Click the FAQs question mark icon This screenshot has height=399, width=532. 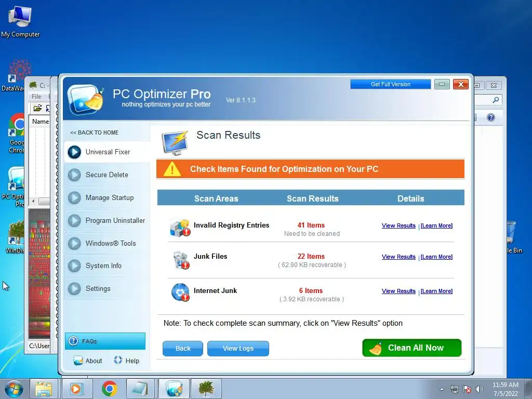tap(73, 341)
